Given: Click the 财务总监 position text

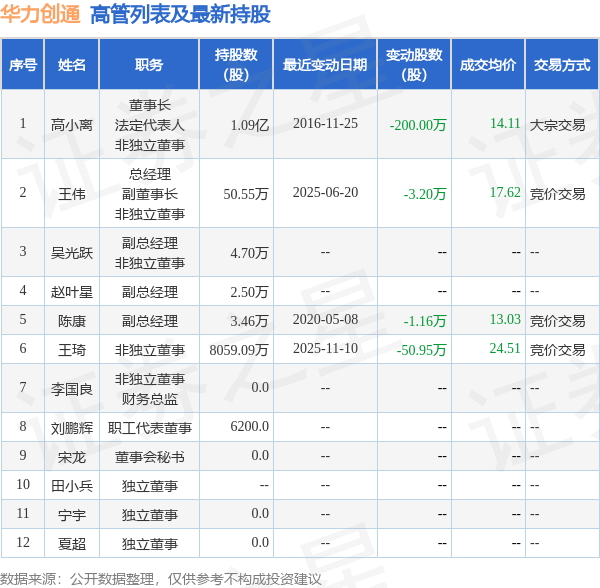Looking at the screenshot, I should (x=150, y=399).
